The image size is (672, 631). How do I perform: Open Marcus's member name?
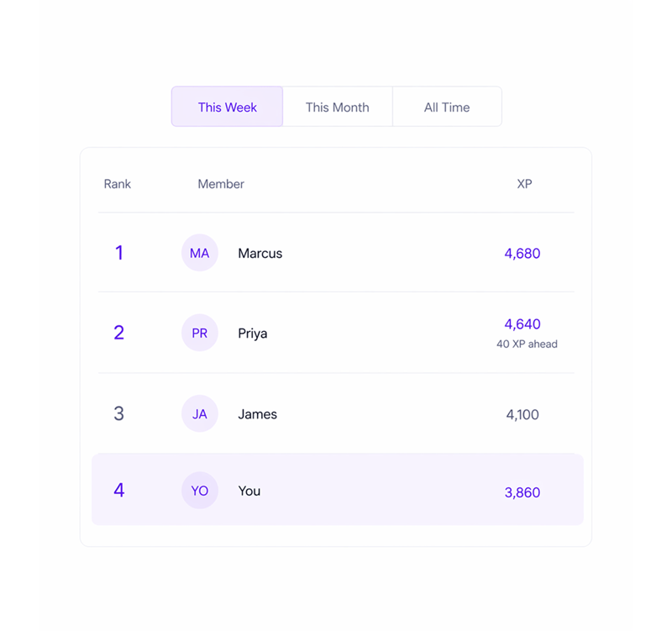(260, 253)
